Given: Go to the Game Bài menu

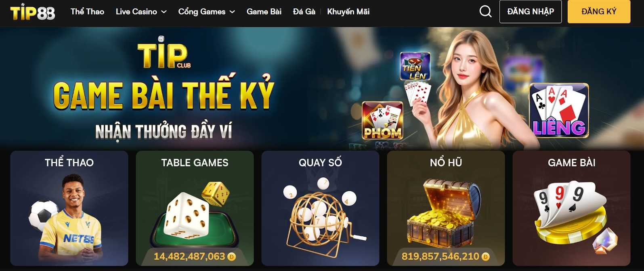Looking at the screenshot, I should tap(264, 12).
